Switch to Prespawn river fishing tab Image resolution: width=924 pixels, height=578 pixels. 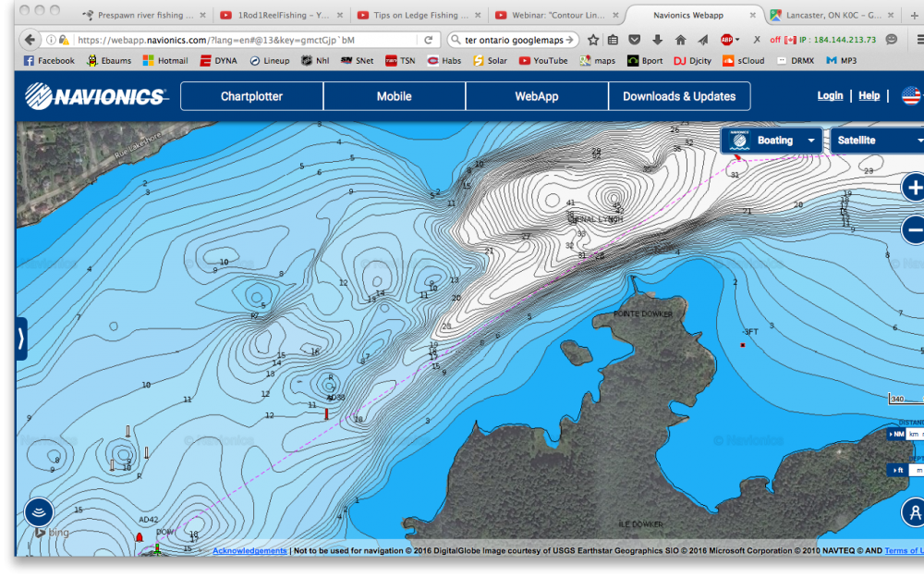pyautogui.click(x=145, y=15)
